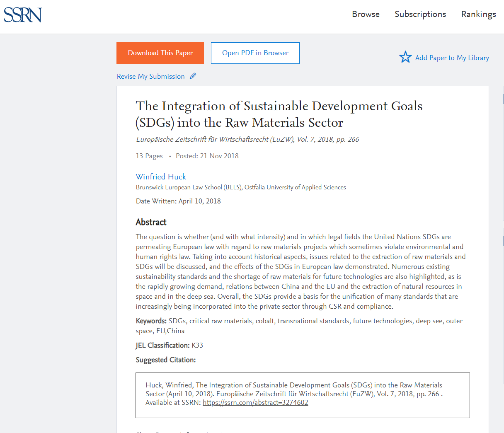Image resolution: width=504 pixels, height=433 pixels.
Task: Click Open PDF in Browser button
Action: pyautogui.click(x=255, y=53)
